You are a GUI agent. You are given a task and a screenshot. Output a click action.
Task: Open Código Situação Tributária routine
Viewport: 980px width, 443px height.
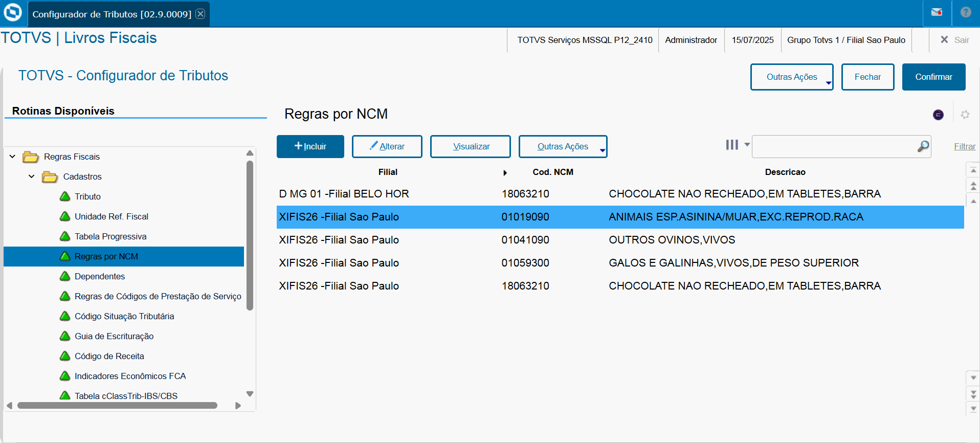pos(124,316)
